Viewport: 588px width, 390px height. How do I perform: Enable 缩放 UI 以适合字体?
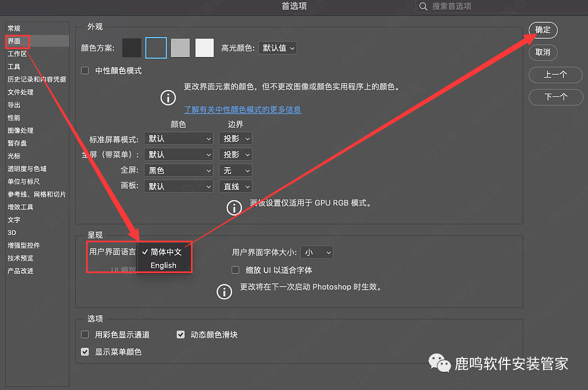235,270
